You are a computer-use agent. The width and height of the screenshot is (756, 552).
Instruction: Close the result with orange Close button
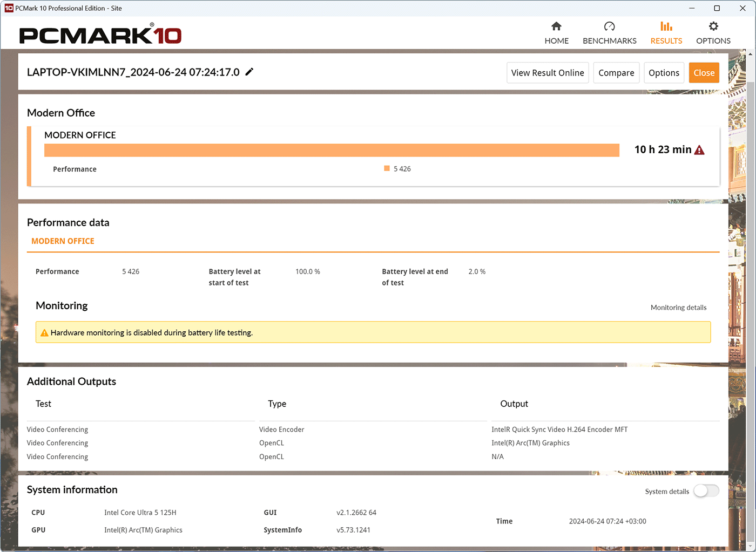click(x=704, y=73)
